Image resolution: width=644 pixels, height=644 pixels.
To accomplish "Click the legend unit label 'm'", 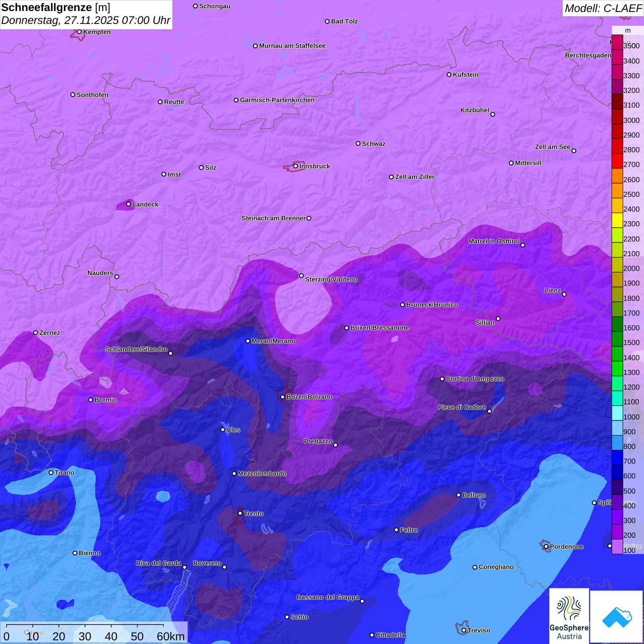I will click(x=628, y=30).
